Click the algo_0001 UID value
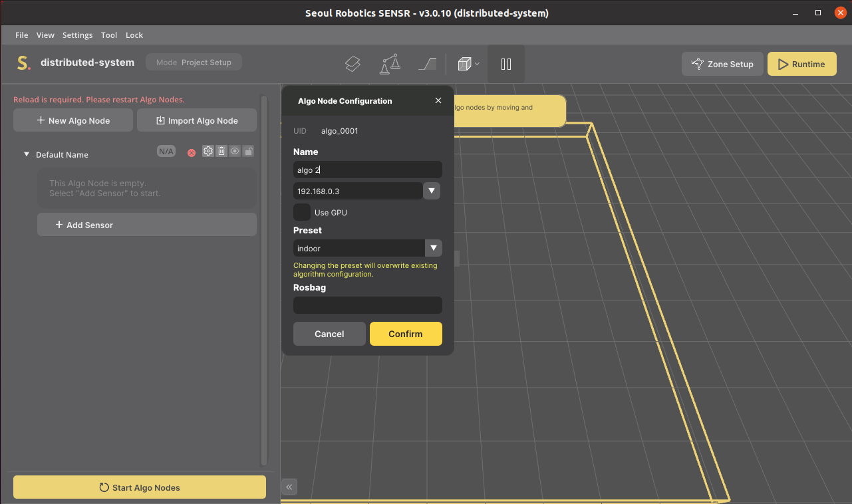The height and width of the screenshot is (504, 852). [339, 131]
